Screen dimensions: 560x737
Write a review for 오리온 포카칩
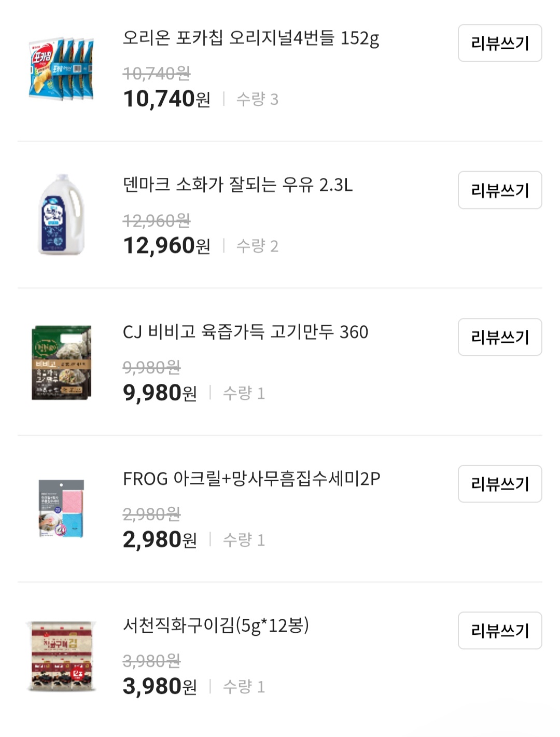click(499, 43)
